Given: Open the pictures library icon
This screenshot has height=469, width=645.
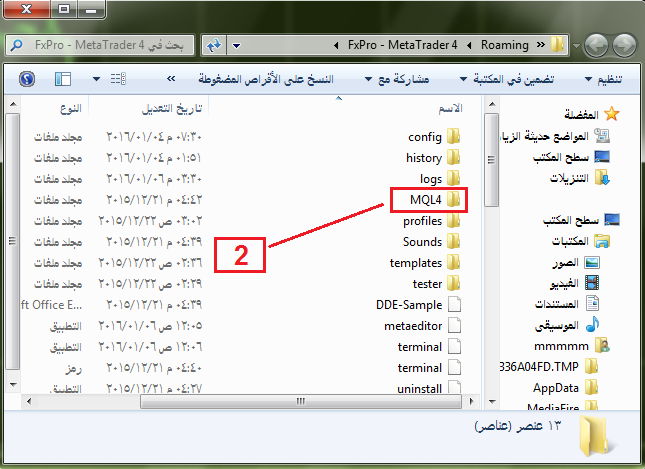Looking at the screenshot, I should [592, 262].
